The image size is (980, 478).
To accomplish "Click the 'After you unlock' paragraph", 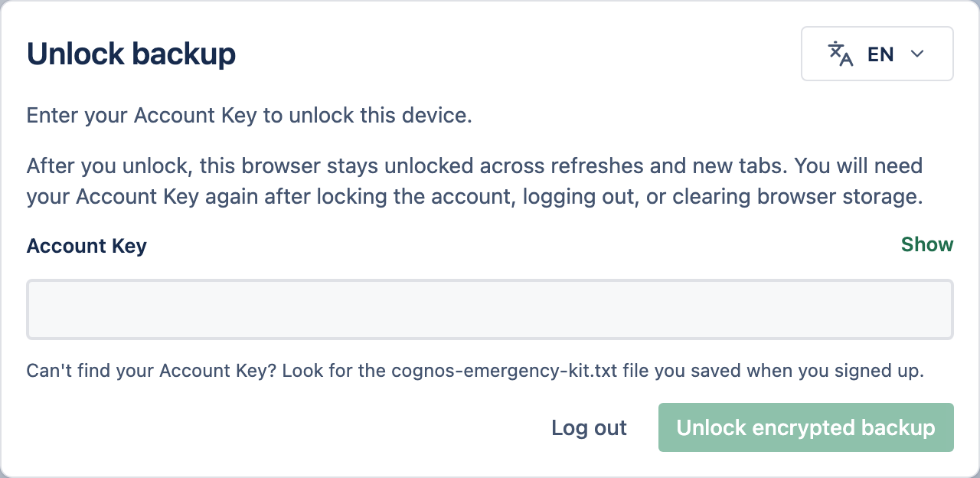I will (x=475, y=181).
